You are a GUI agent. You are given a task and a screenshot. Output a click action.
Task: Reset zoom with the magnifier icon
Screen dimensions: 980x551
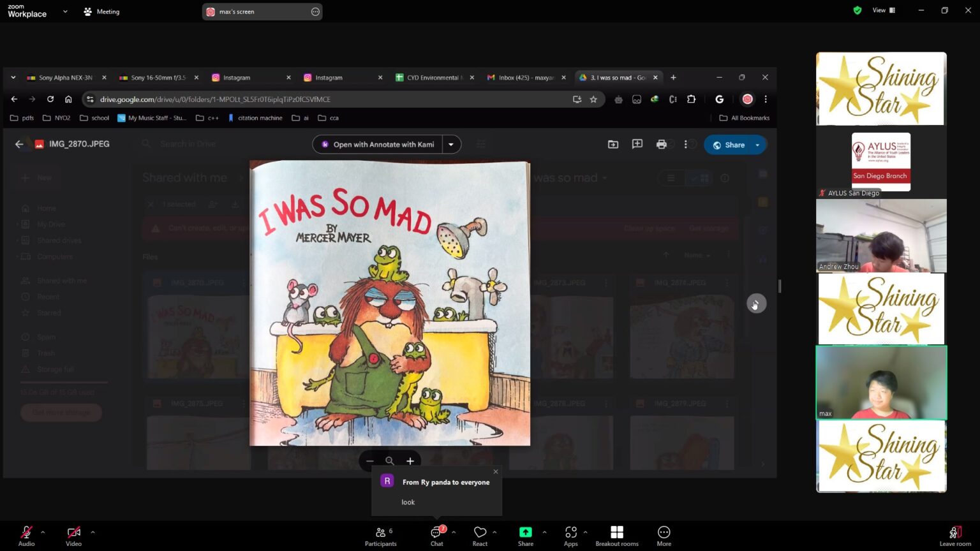coord(390,460)
